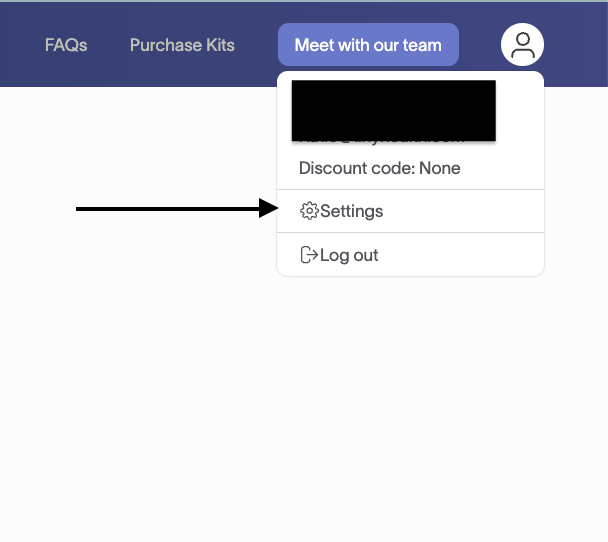
Task: Click the long black arrow line annotation
Action: click(x=168, y=209)
